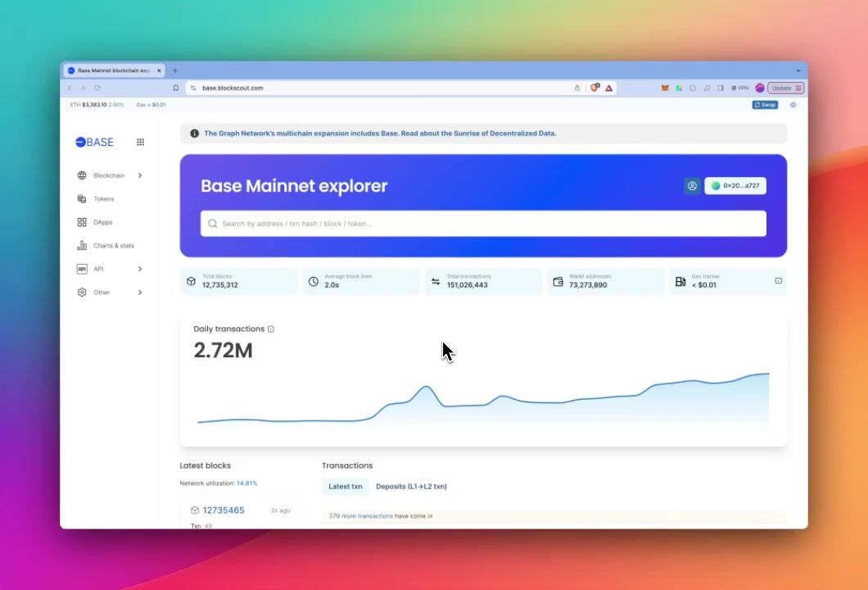Click the 2.72M daily transactions value
The height and width of the screenshot is (590, 868).
[x=223, y=351]
